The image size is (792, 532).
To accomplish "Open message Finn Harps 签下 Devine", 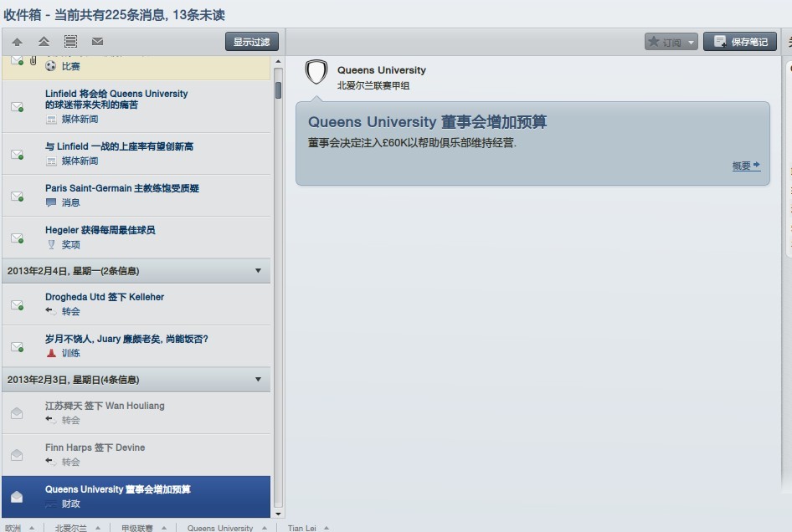I will [136, 455].
